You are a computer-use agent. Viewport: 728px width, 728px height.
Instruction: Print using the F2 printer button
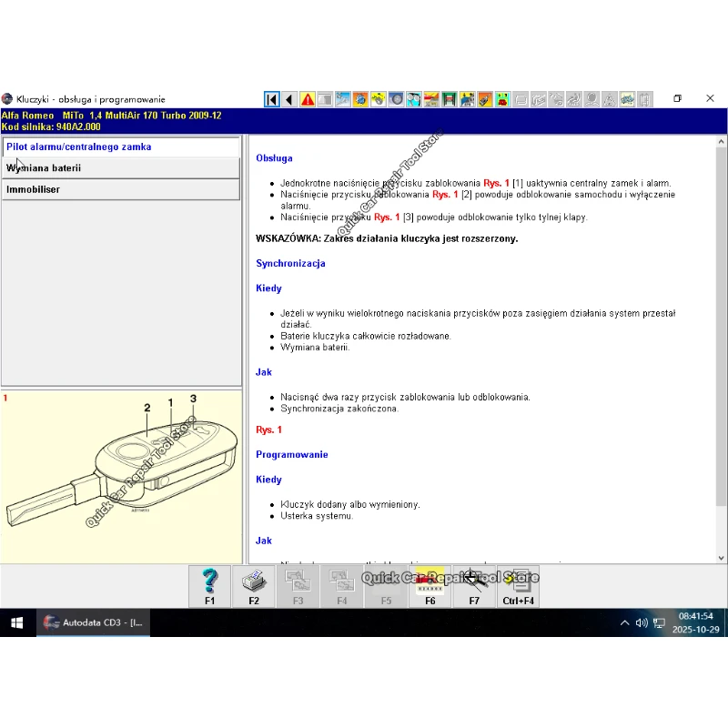pos(254,586)
